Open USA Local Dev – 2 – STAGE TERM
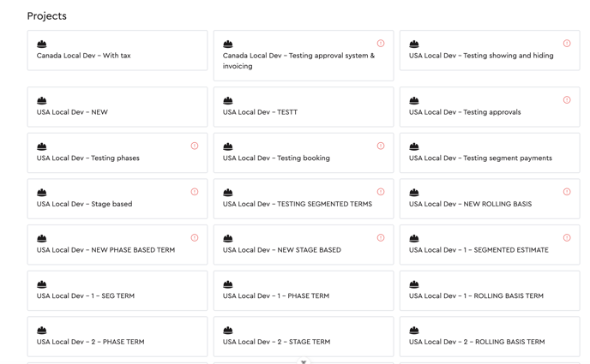Image resolution: width=590 pixels, height=364 pixels. click(x=303, y=337)
